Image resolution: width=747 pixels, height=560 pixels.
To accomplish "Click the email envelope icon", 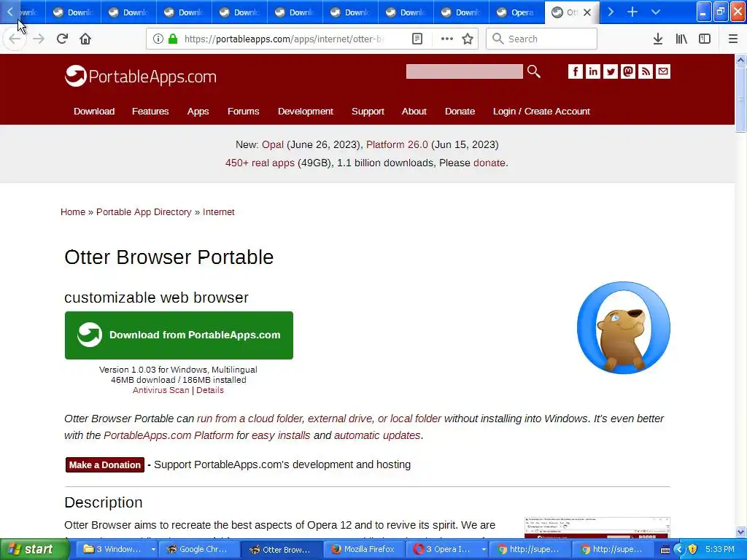I will click(x=662, y=71).
